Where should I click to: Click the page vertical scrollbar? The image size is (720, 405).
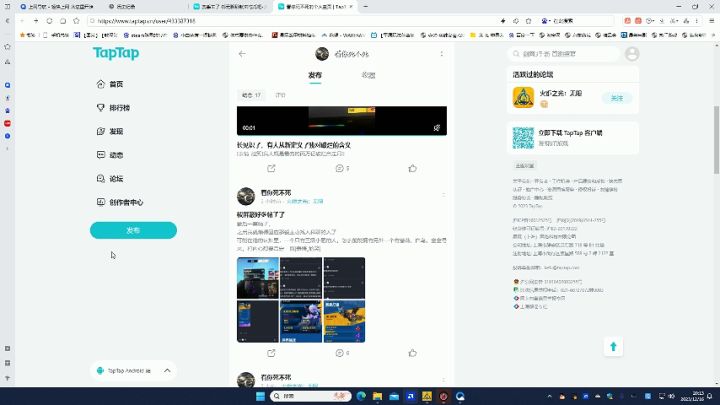coord(716,140)
